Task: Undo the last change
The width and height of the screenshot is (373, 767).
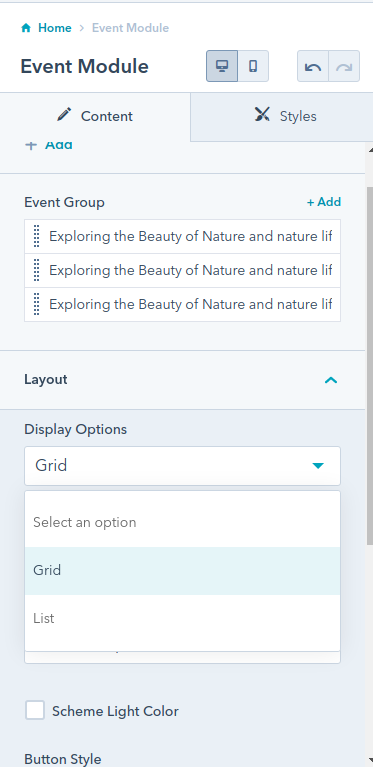Action: (313, 66)
